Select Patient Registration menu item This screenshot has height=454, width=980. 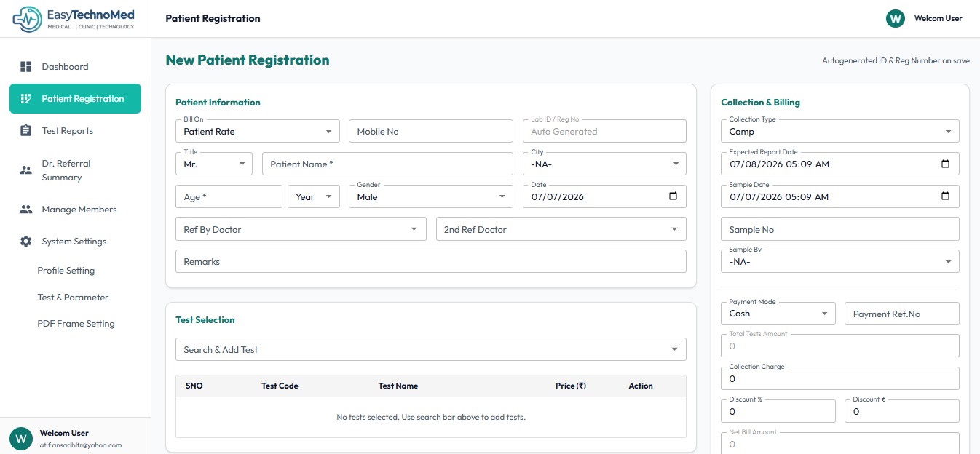pos(75,99)
